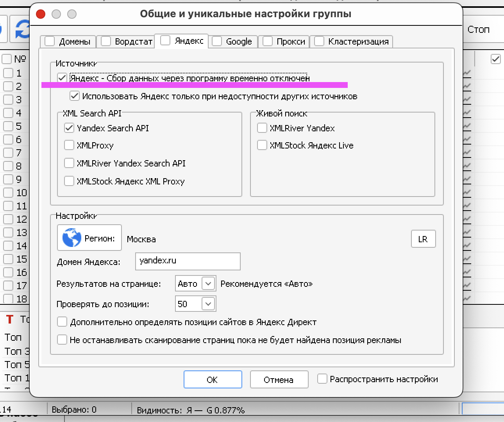Select row 5 checkbox in list
Viewport: 504px width, 422px height.
[x=8, y=127]
